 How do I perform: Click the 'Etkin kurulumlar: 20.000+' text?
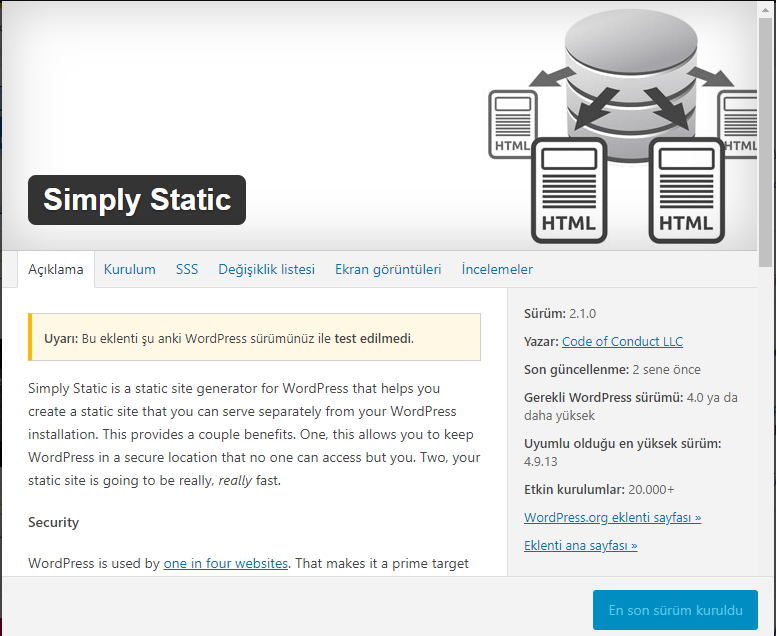(x=599, y=489)
